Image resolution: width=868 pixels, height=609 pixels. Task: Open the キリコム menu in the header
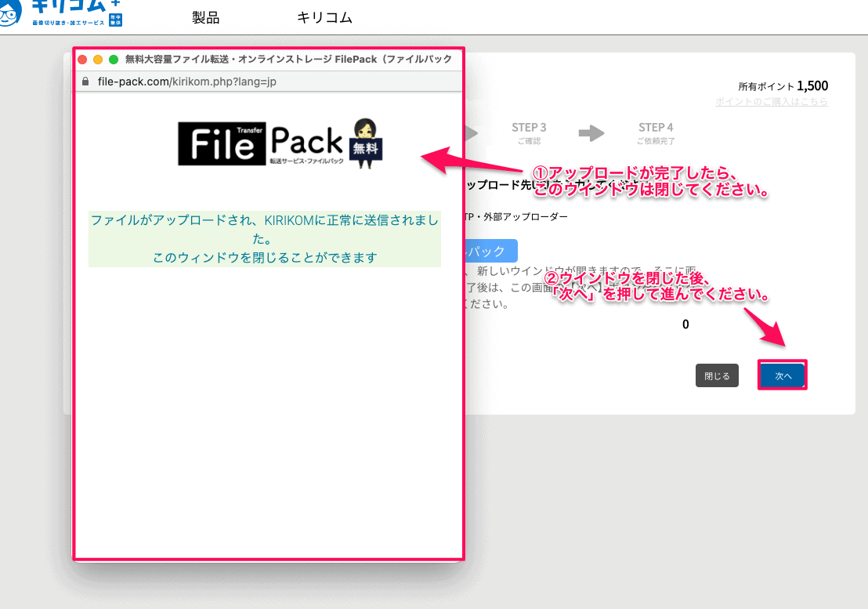click(324, 18)
